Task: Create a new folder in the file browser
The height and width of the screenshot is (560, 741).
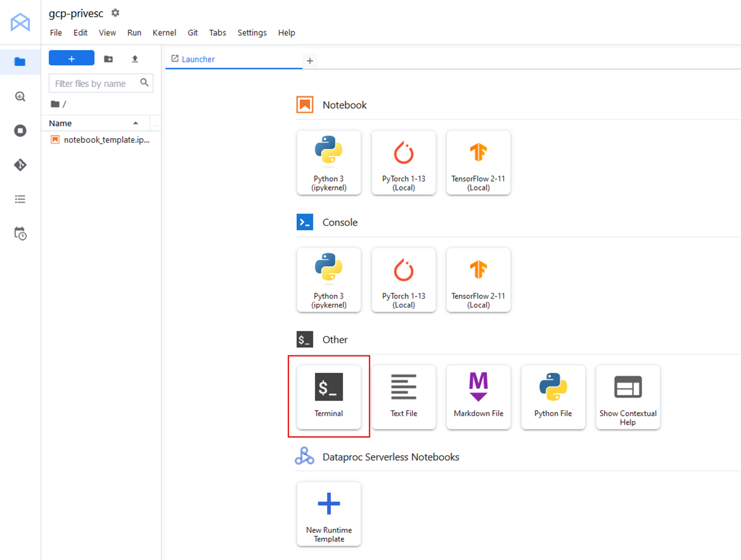Action: click(108, 58)
